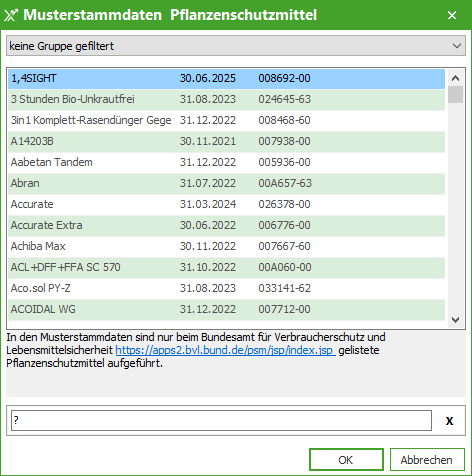Click registration number 00A060-00
This screenshot has width=472, height=476.
tap(285, 267)
